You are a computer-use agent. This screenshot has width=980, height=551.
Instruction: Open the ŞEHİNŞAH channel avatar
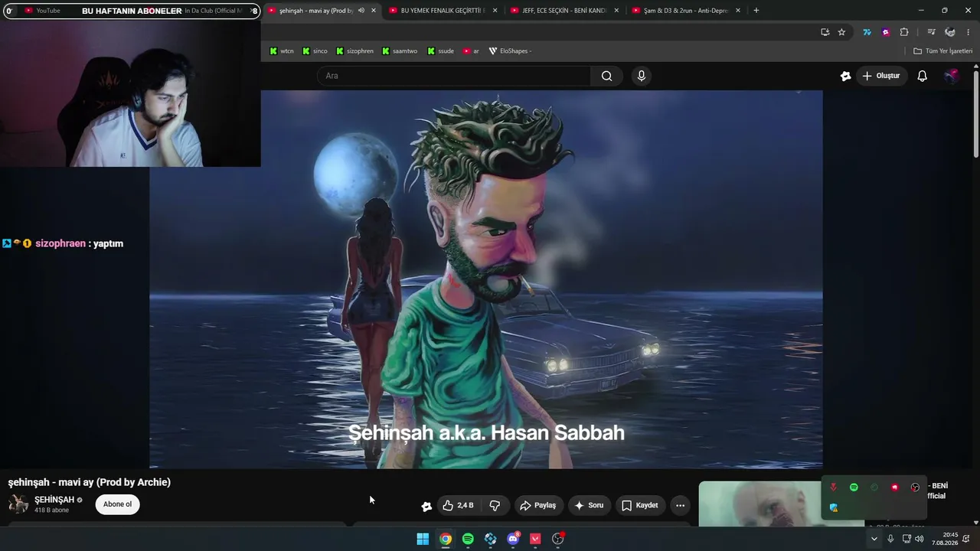click(18, 504)
